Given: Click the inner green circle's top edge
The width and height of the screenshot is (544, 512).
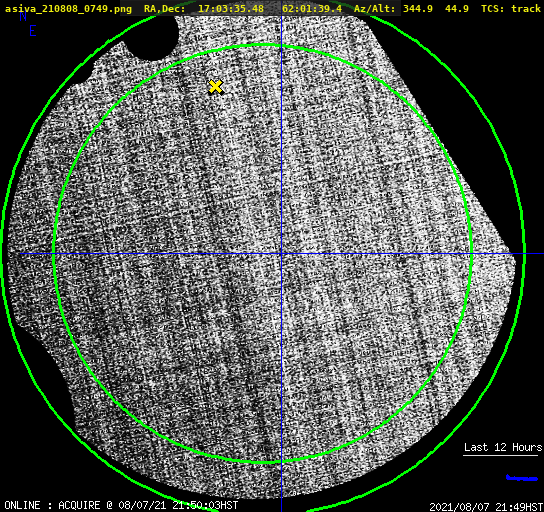Looking at the screenshot, I should (x=263, y=45).
